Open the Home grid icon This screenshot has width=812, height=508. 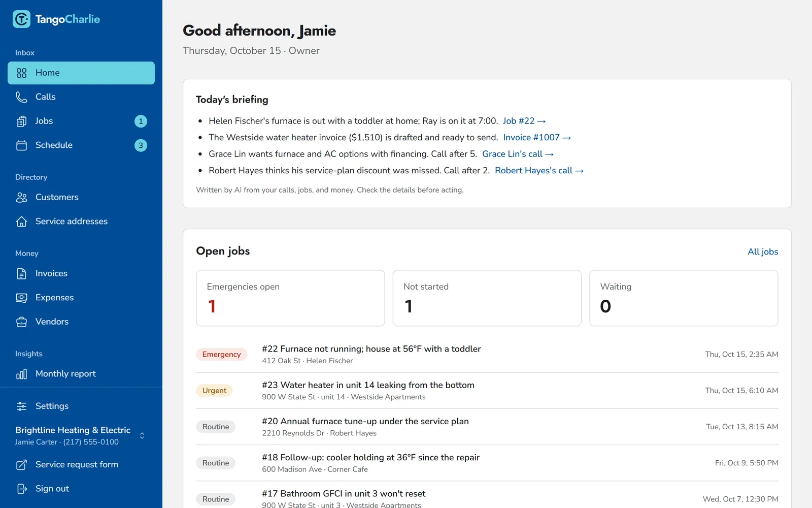point(21,73)
